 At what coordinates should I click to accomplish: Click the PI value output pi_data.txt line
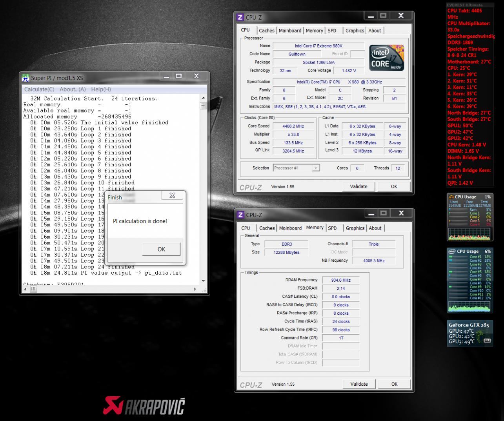pos(106,273)
